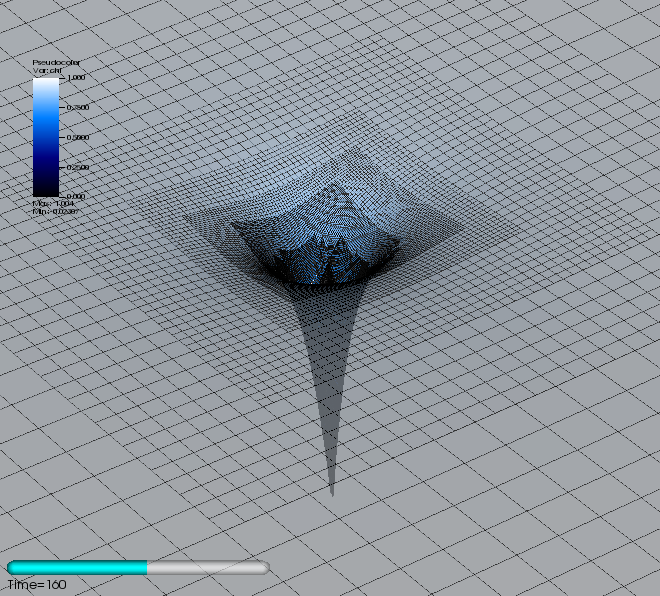660x596 pixels.
Task: Click the gray unfilled part of time slider
Action: (205, 567)
